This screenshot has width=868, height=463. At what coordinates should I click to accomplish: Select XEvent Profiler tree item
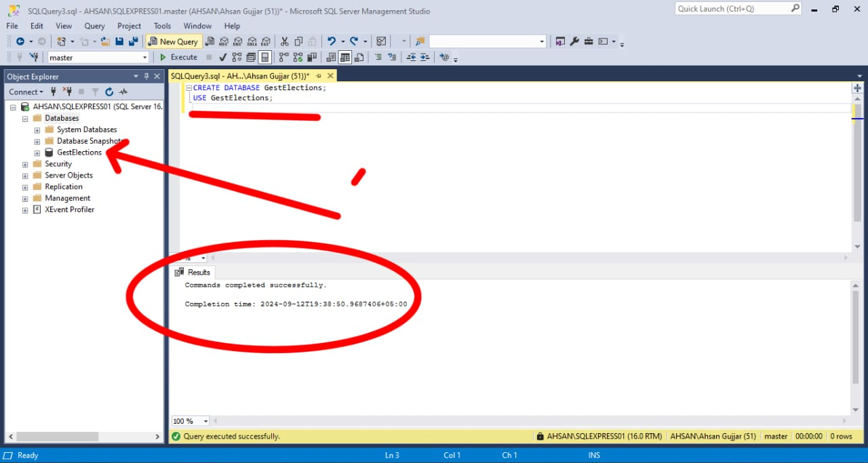69,209
